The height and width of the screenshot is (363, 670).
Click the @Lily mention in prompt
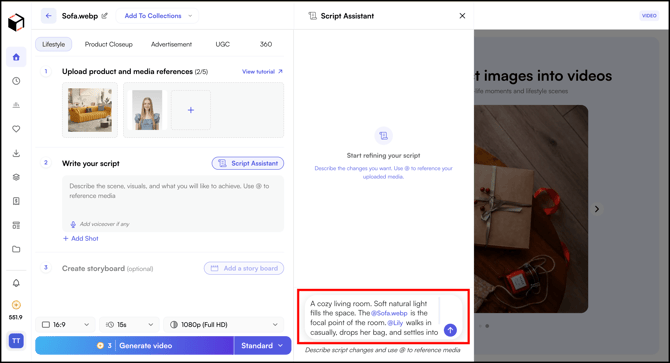click(395, 323)
